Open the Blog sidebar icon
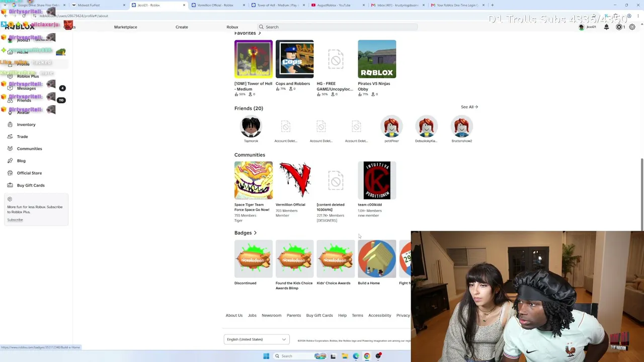The width and height of the screenshot is (644, 362). 10,161
